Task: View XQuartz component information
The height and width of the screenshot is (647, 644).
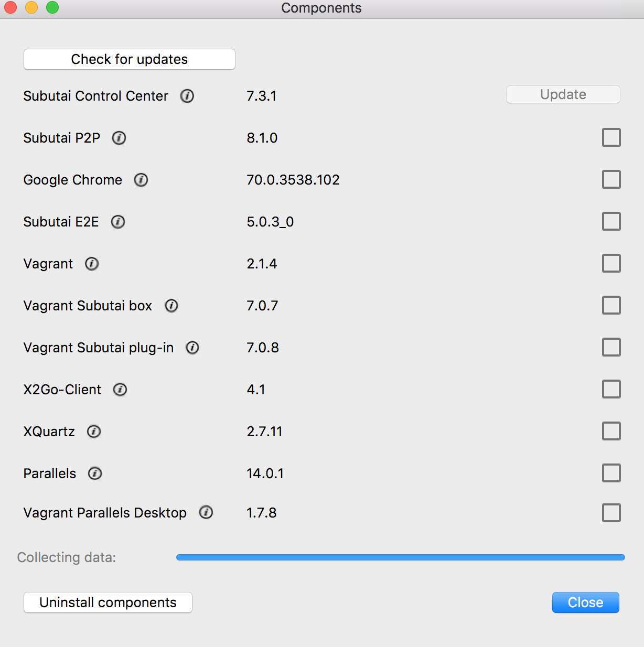Action: click(x=94, y=432)
